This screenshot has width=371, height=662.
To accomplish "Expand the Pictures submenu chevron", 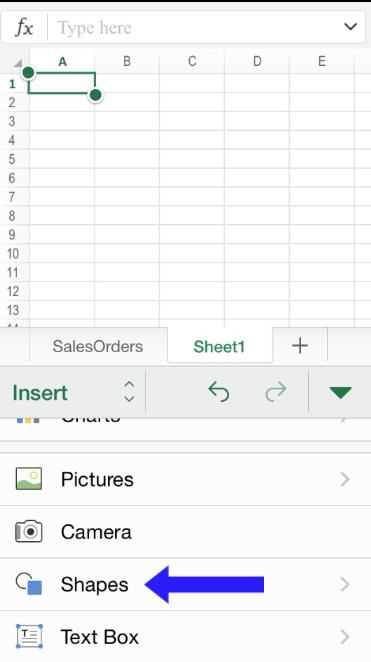I will click(x=345, y=479).
